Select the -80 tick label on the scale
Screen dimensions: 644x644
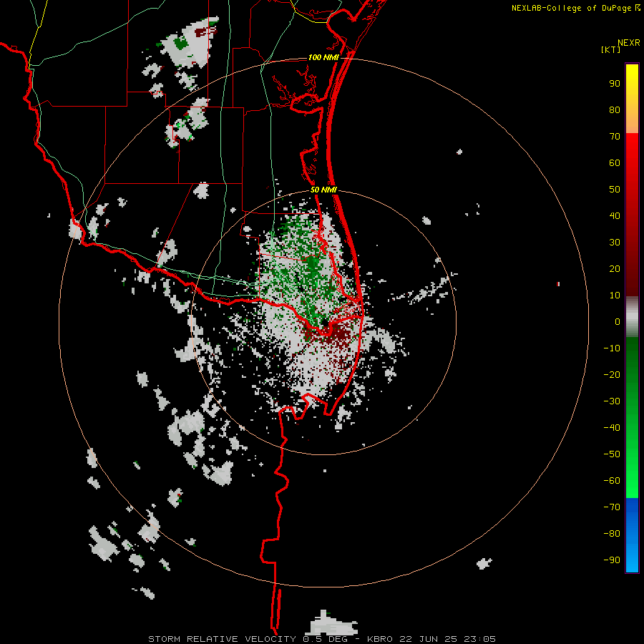pos(612,534)
